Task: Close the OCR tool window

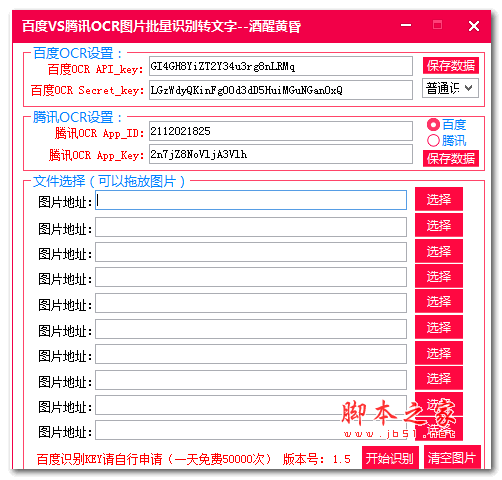Action: tap(474, 26)
